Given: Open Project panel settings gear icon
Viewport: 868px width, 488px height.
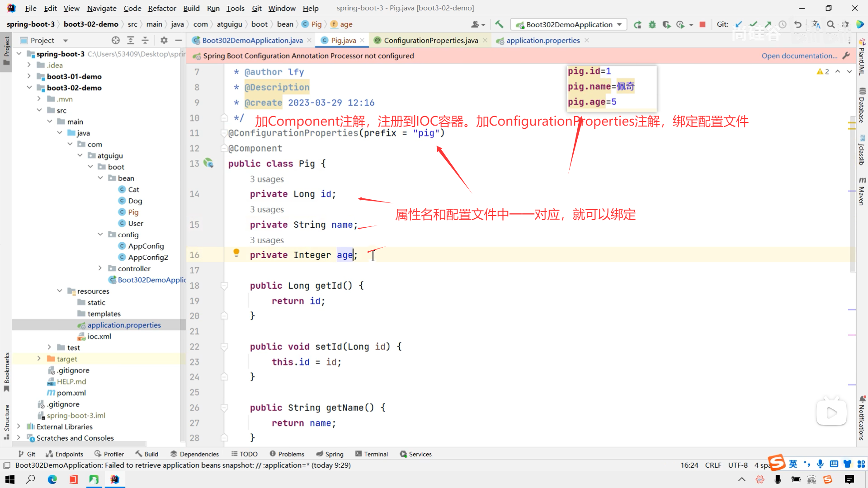Looking at the screenshot, I should pyautogui.click(x=164, y=40).
